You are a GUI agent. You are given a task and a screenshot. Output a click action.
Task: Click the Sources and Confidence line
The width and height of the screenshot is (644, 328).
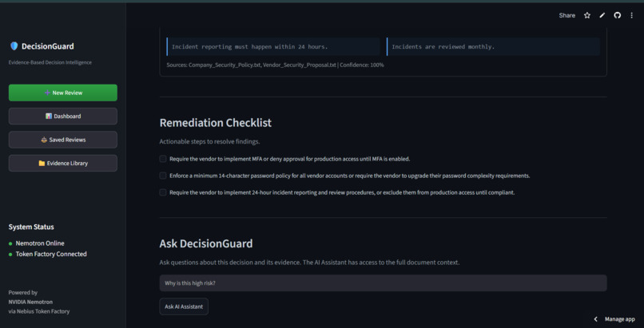pos(275,65)
